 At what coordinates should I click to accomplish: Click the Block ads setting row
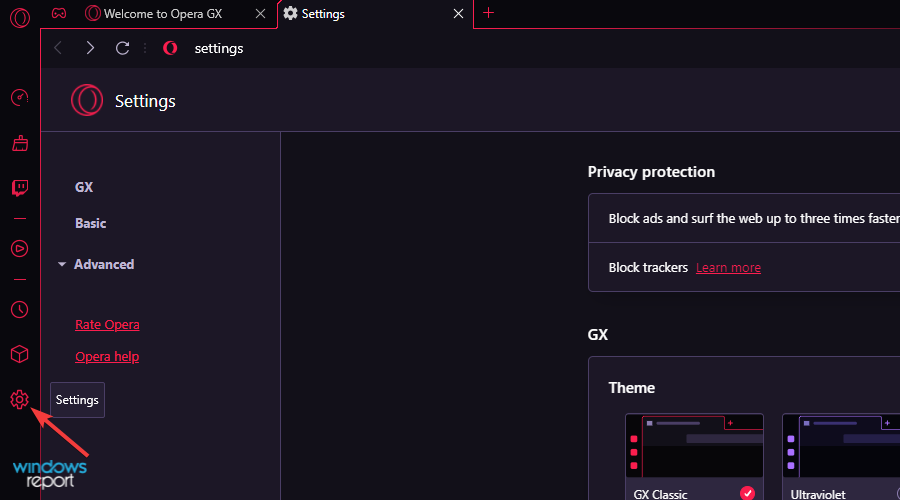pos(744,218)
